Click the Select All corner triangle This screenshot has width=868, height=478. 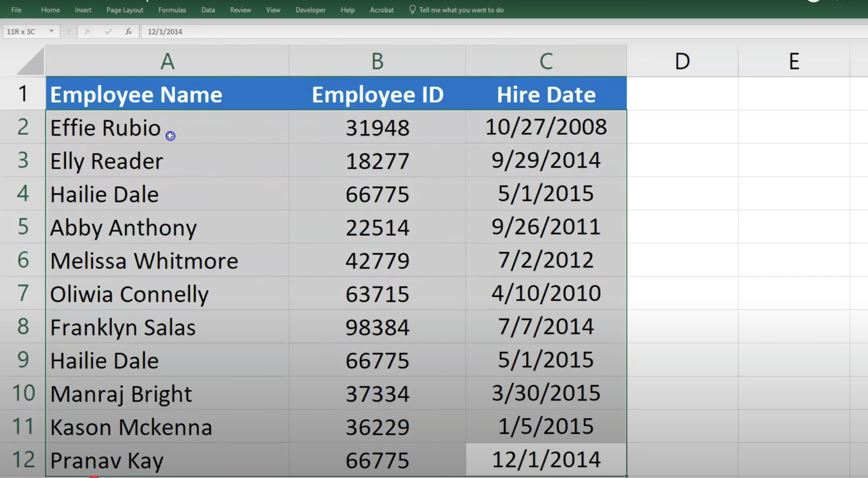coord(30,62)
